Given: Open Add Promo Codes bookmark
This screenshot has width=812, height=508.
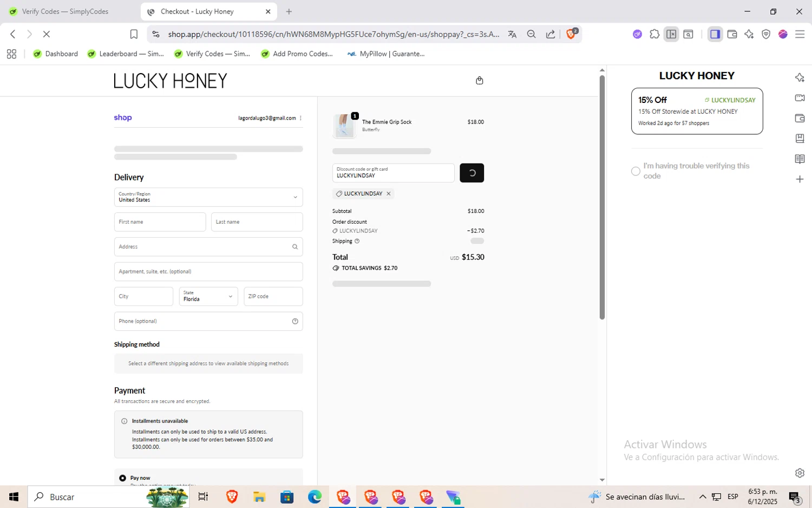Looking at the screenshot, I should (297, 54).
